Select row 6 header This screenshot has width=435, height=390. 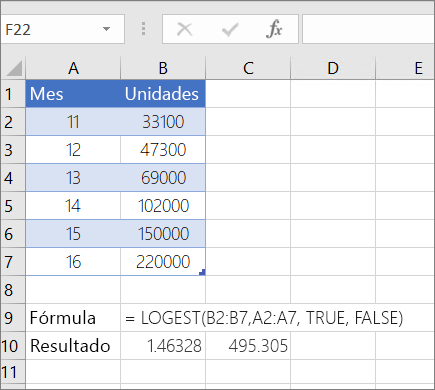13,234
